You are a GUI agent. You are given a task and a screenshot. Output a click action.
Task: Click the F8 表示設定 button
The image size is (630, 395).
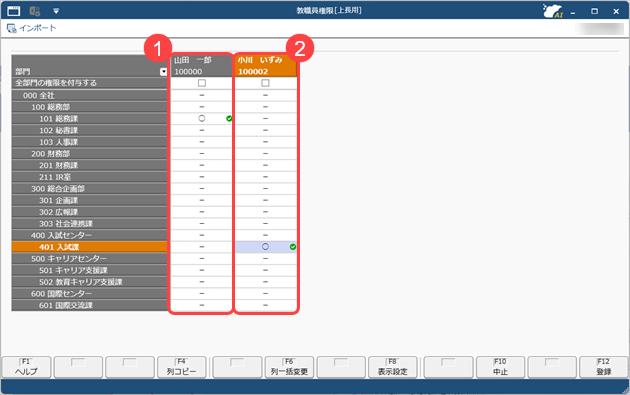coord(393,367)
